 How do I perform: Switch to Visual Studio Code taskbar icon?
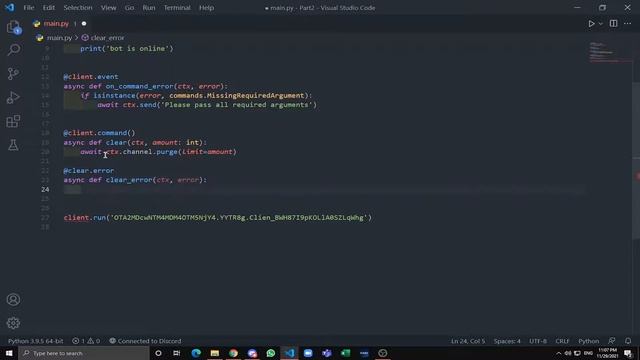click(289, 353)
